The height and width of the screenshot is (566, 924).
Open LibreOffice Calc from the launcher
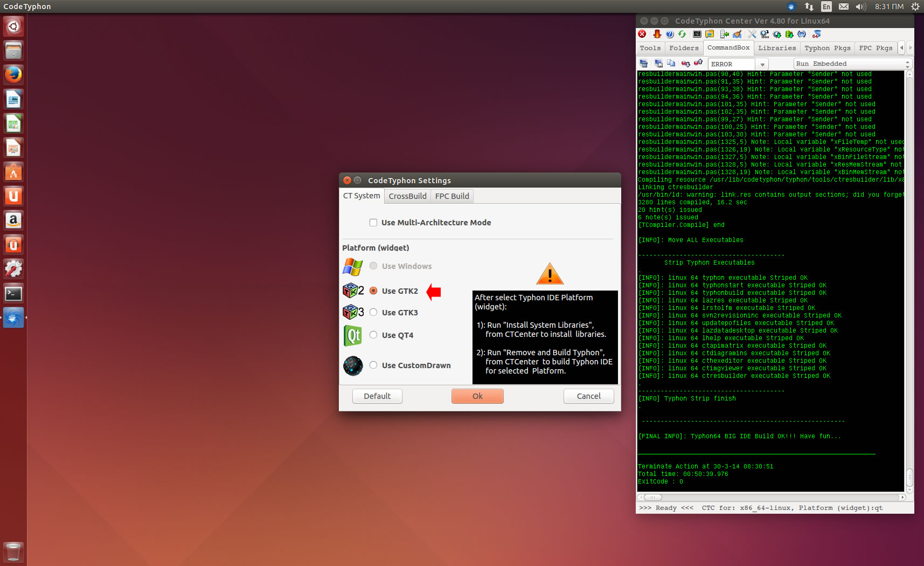pos(13,123)
